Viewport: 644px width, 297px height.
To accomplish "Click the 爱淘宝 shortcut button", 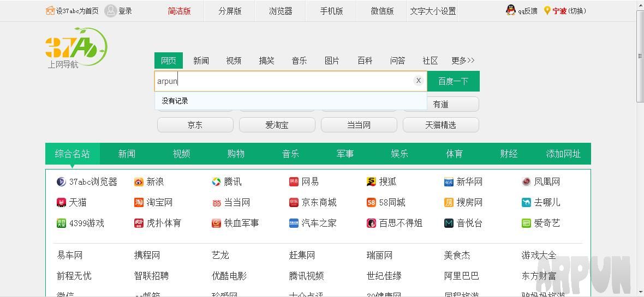I will (277, 125).
